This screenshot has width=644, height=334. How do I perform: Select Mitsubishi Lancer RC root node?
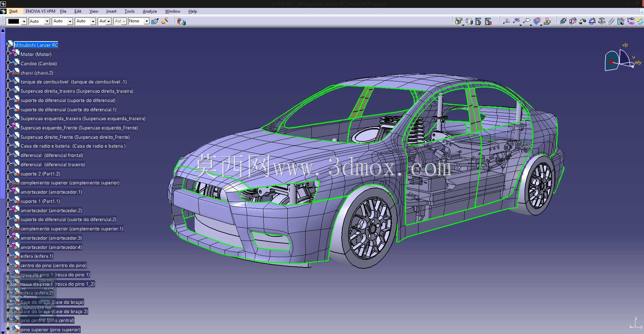pos(36,45)
